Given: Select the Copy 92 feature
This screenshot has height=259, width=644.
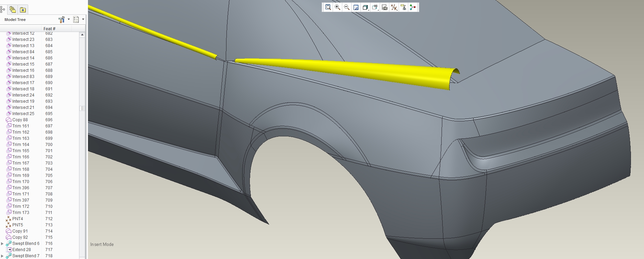Looking at the screenshot, I should pos(20,237).
